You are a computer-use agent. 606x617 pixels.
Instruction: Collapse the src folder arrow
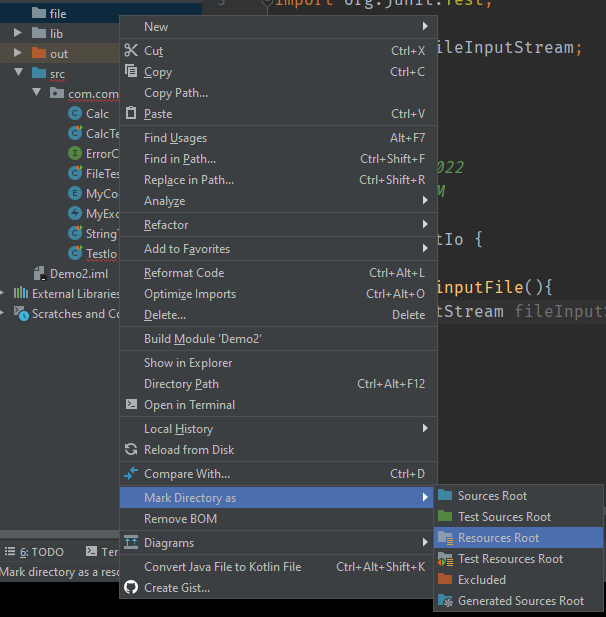(18, 72)
